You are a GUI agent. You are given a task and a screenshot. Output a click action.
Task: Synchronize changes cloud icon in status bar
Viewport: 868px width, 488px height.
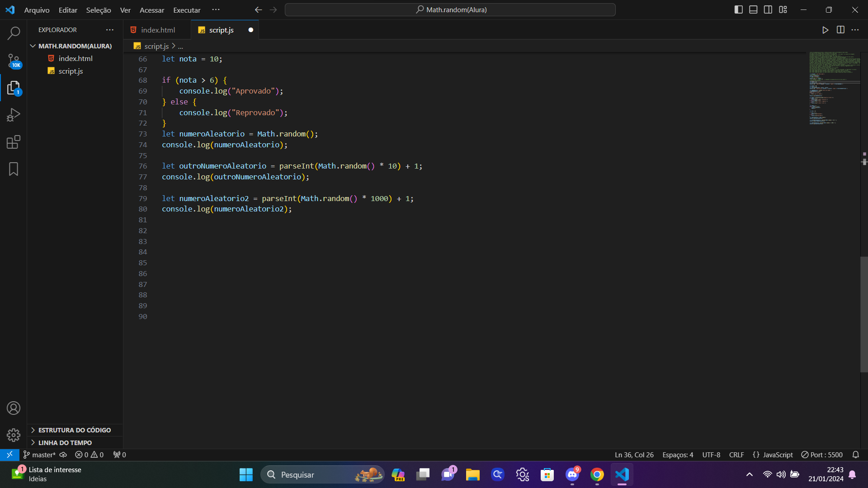[63, 455]
